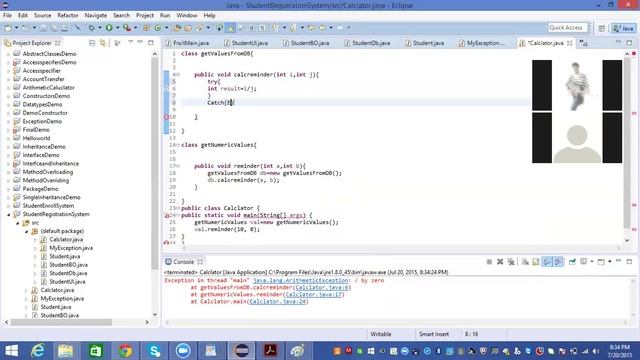The image size is (640, 360).
Task: Collapse the src folder node
Action: pos(18,223)
